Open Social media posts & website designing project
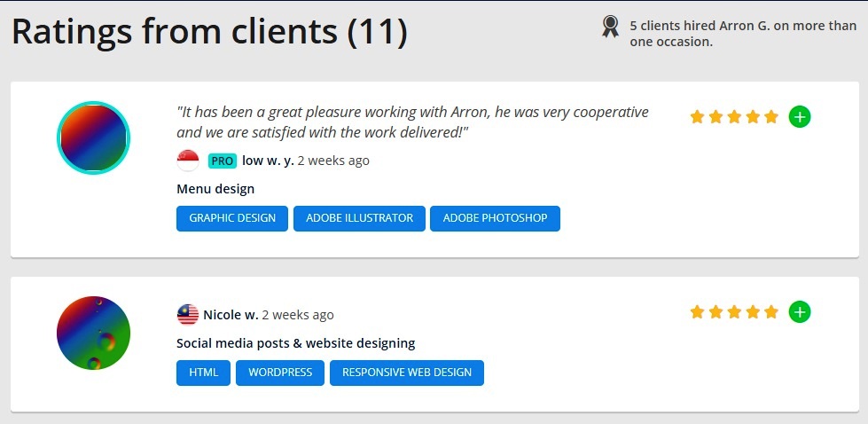Image resolution: width=868 pixels, height=424 pixels. pos(295,343)
